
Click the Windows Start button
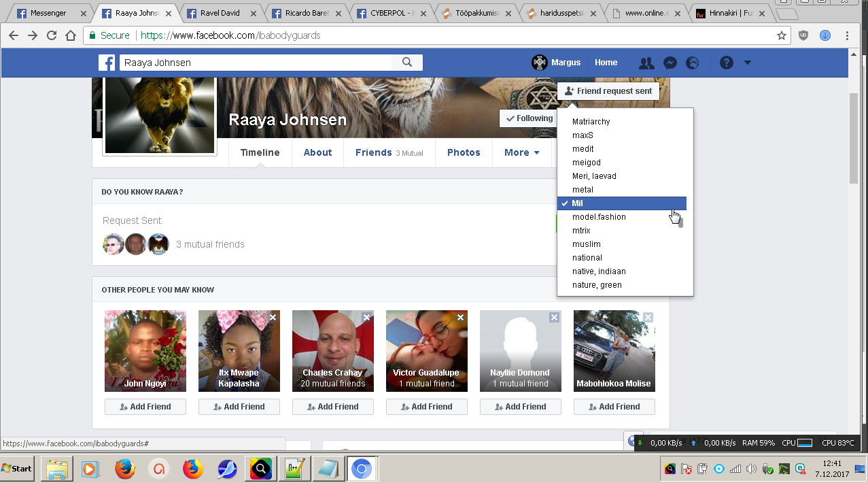(x=18, y=469)
